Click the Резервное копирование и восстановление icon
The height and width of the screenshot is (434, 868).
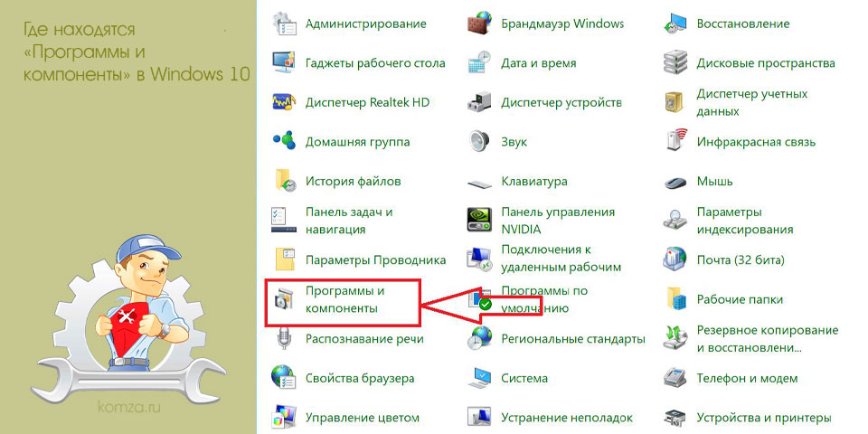(675, 339)
